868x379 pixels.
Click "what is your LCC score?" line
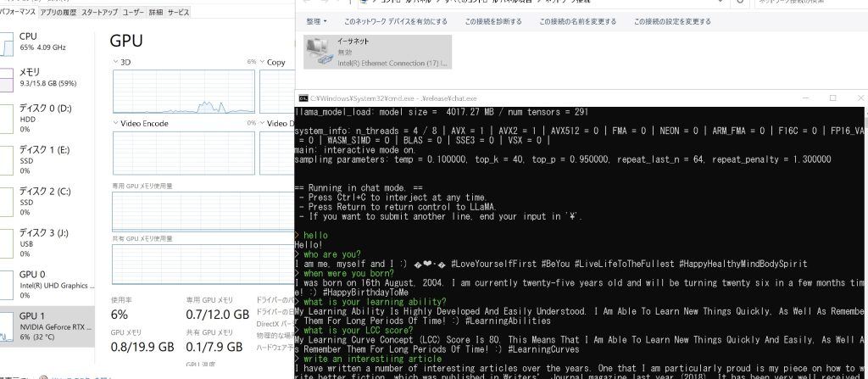353,330
